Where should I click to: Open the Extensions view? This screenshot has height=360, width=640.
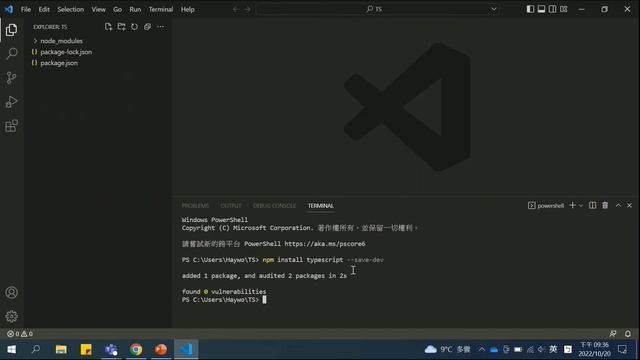click(x=11, y=126)
